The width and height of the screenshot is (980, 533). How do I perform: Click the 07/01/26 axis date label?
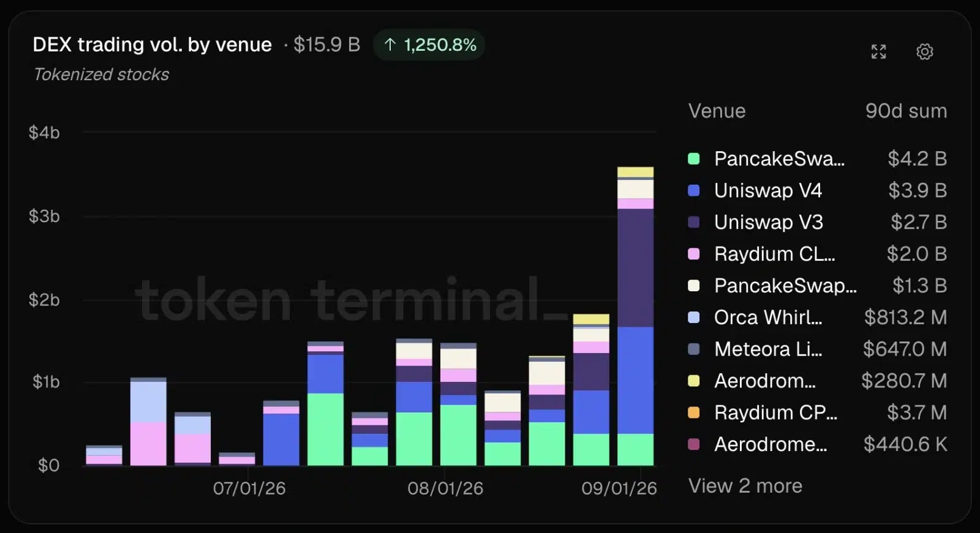pos(249,488)
